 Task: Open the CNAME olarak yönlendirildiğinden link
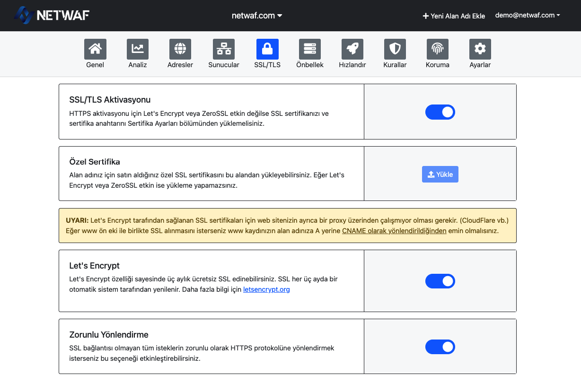click(394, 231)
